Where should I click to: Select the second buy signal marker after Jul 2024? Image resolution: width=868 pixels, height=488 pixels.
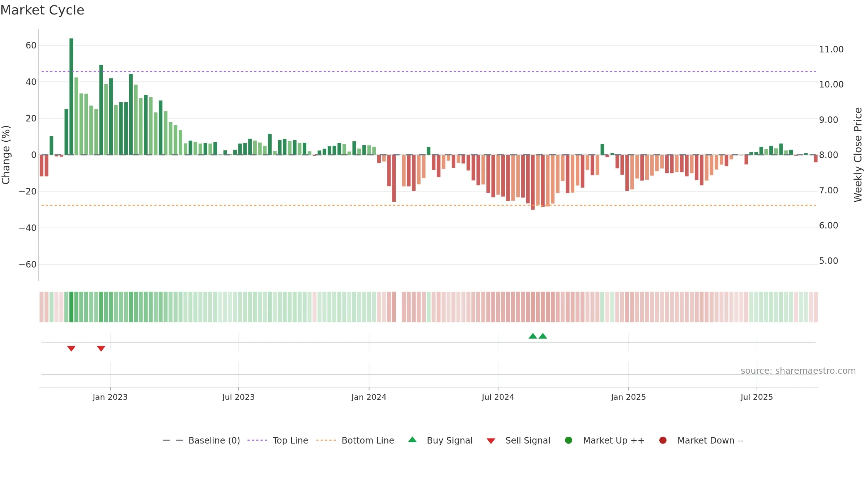[x=543, y=336]
